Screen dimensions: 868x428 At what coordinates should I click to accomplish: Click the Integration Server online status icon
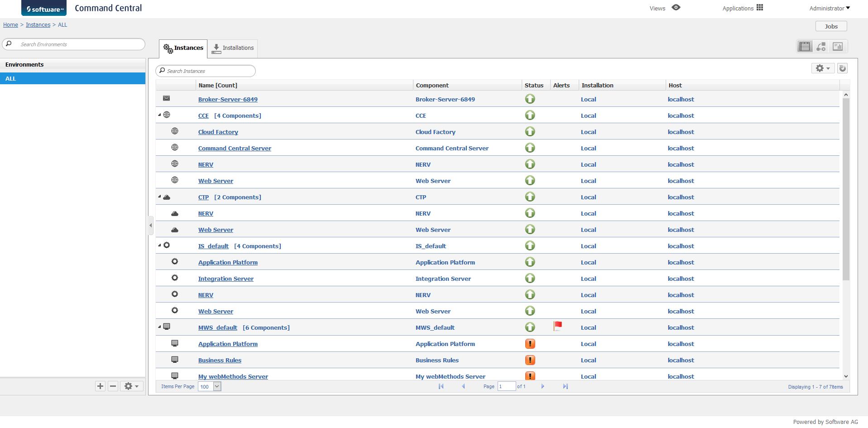pyautogui.click(x=530, y=278)
